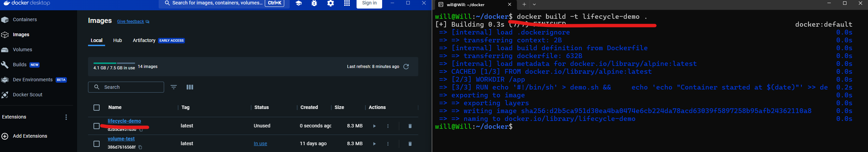
Task: Click the sha256 image hash line in terminal
Action: point(625,111)
